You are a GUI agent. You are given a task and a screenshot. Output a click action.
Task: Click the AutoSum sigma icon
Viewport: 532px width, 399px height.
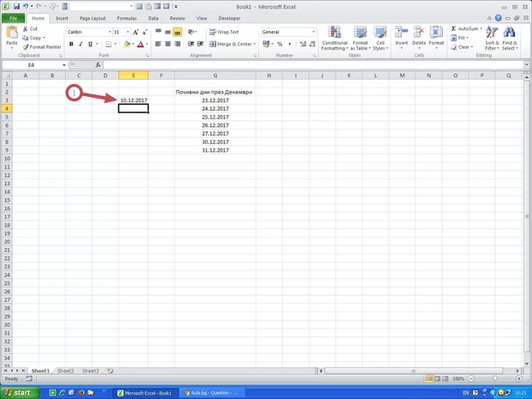coord(453,28)
